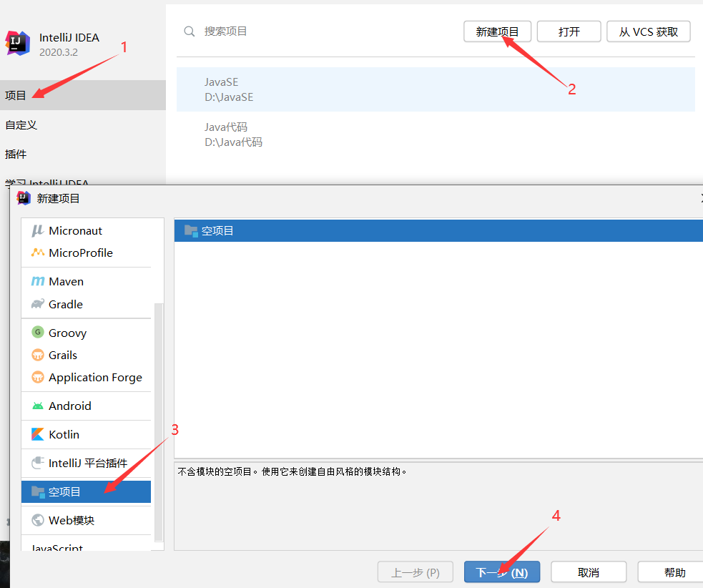Select the Micronaut icon in project types

pyautogui.click(x=38, y=230)
